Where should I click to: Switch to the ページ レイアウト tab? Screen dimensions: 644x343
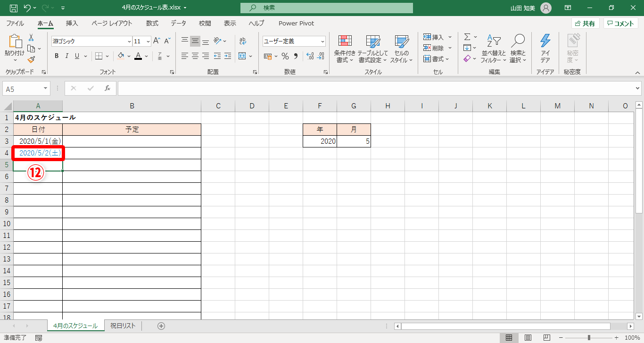click(x=112, y=23)
